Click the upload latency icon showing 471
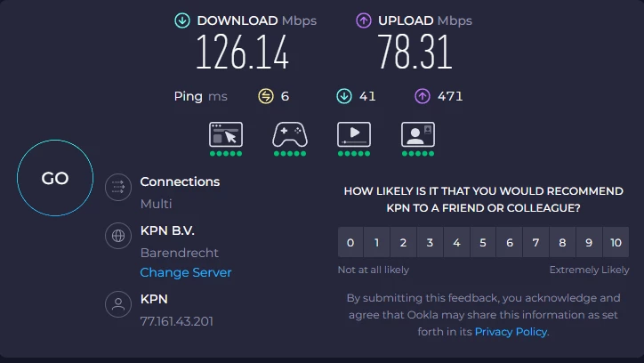This screenshot has height=363, width=644. (422, 96)
